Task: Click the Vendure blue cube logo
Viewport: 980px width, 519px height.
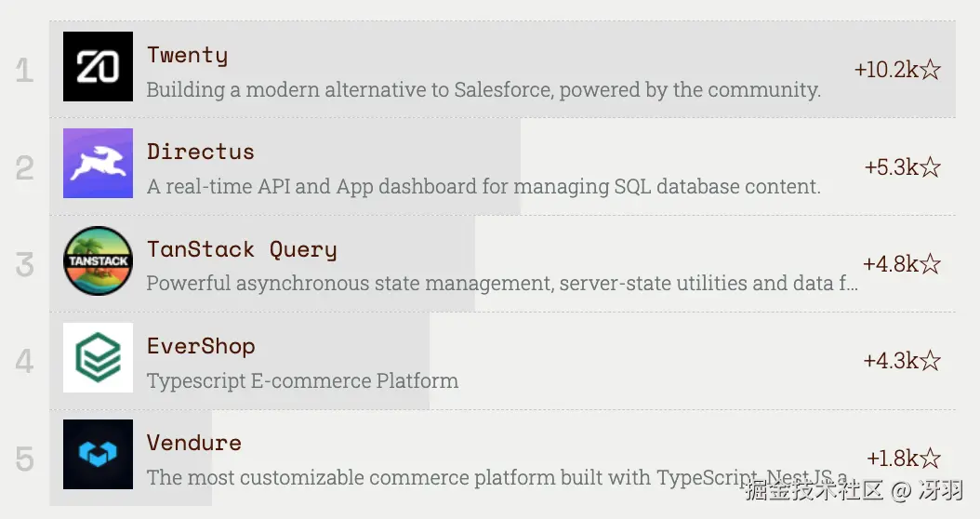Action: coord(99,455)
